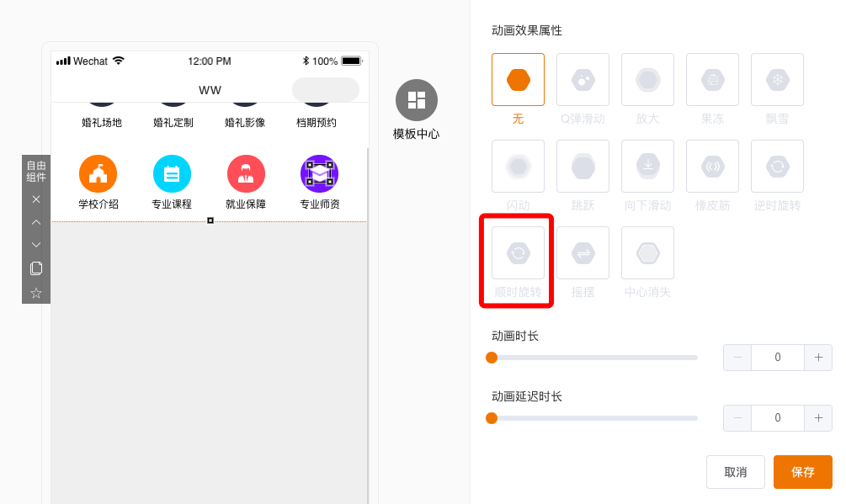
Task: Favorite the component with star icon
Action: (36, 293)
